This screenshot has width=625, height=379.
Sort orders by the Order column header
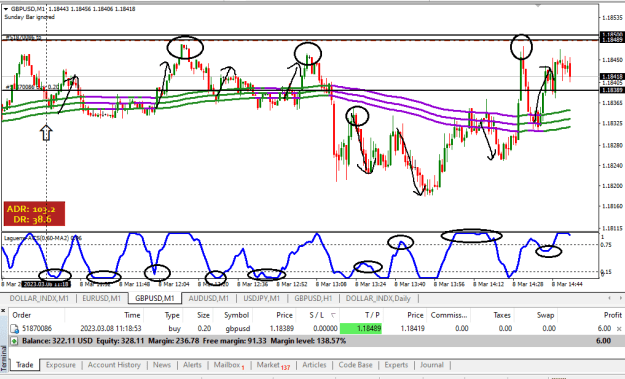[22, 315]
